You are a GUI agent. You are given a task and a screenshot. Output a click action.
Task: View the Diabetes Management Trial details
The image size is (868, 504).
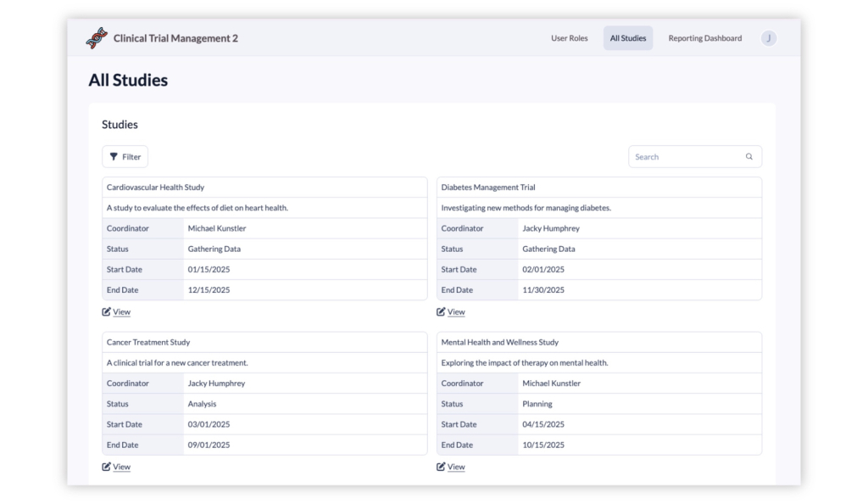(x=455, y=311)
